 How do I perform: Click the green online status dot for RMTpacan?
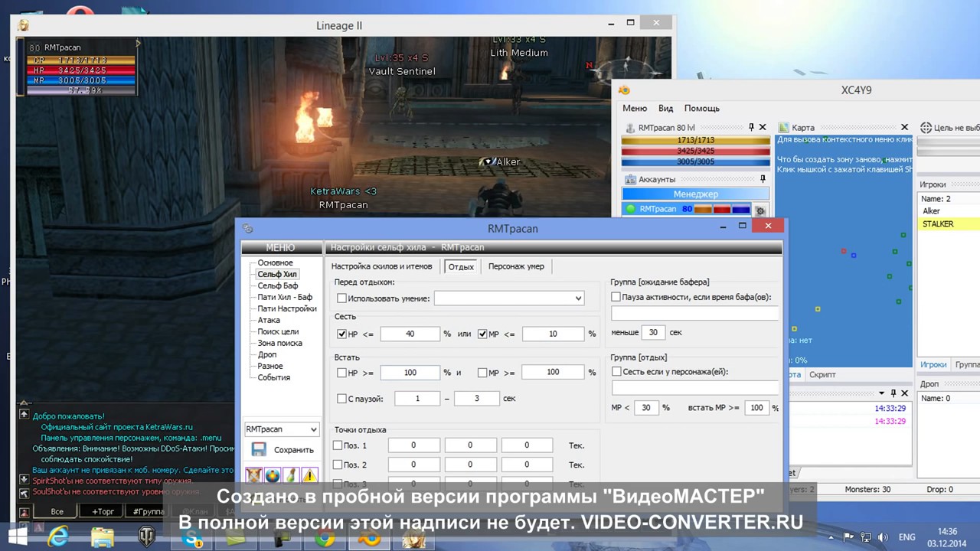(x=631, y=209)
